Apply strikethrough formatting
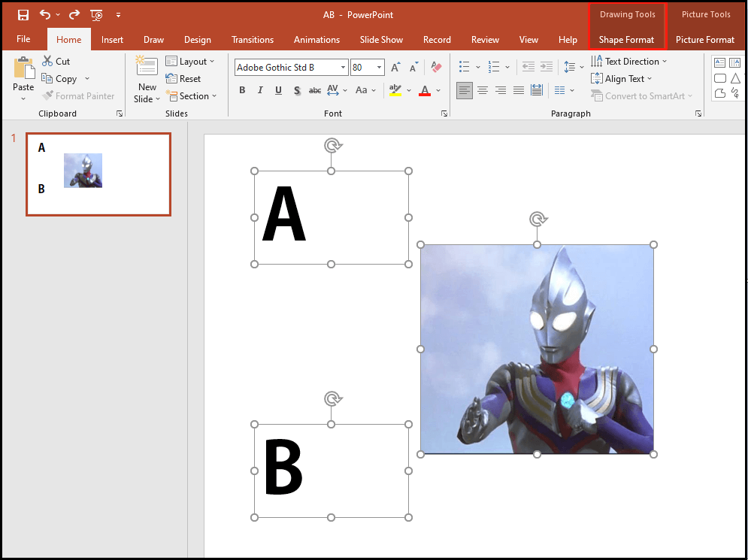Image resolution: width=748 pixels, height=560 pixels. (x=314, y=90)
